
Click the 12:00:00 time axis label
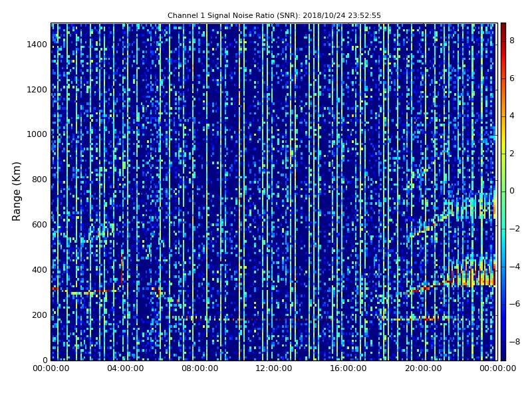pos(274,368)
